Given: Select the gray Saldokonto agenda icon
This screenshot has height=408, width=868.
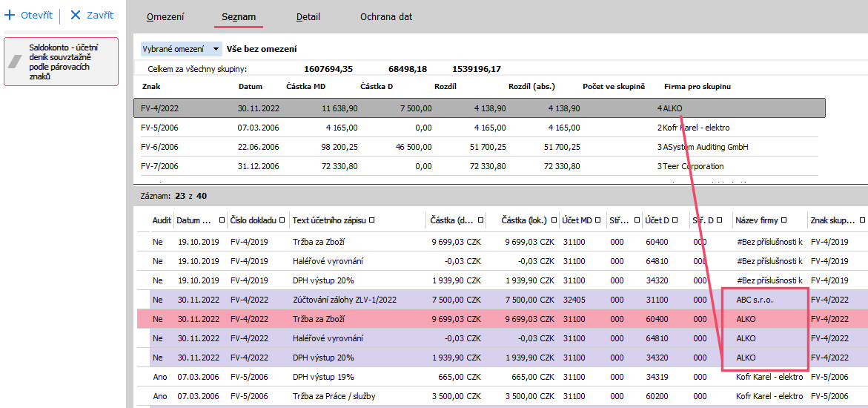Looking at the screenshot, I should click(16, 62).
